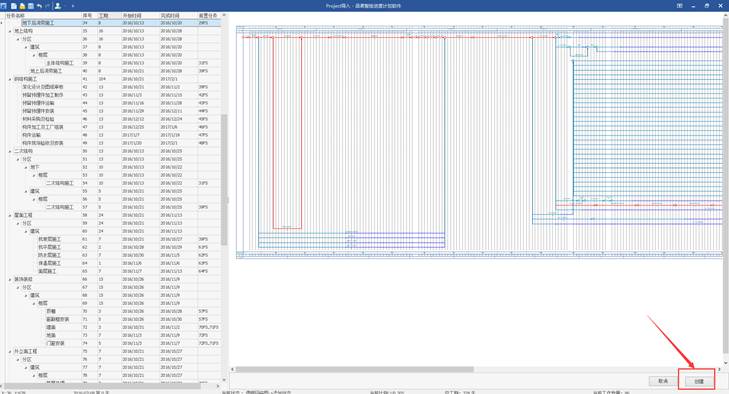Click the user account icon in the title bar
The width and height of the screenshot is (729, 394).
tap(58, 6)
